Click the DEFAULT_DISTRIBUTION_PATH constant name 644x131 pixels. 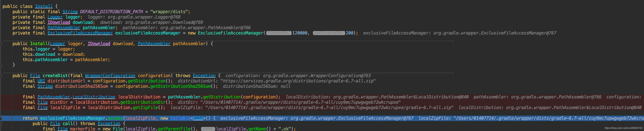click(x=112, y=12)
